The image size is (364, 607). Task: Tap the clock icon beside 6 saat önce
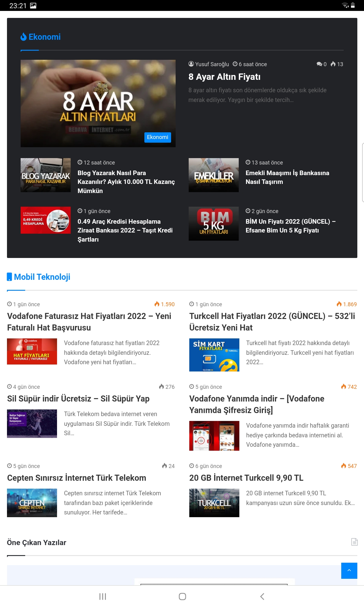[x=235, y=64]
